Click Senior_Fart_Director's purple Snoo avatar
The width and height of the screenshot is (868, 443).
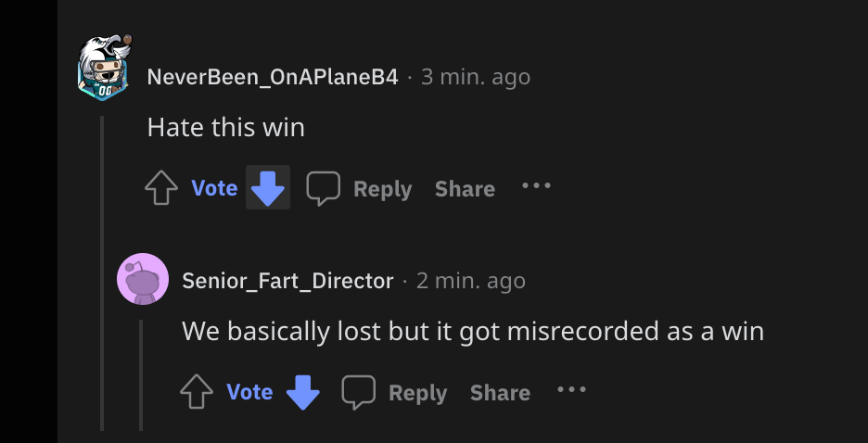(143, 279)
